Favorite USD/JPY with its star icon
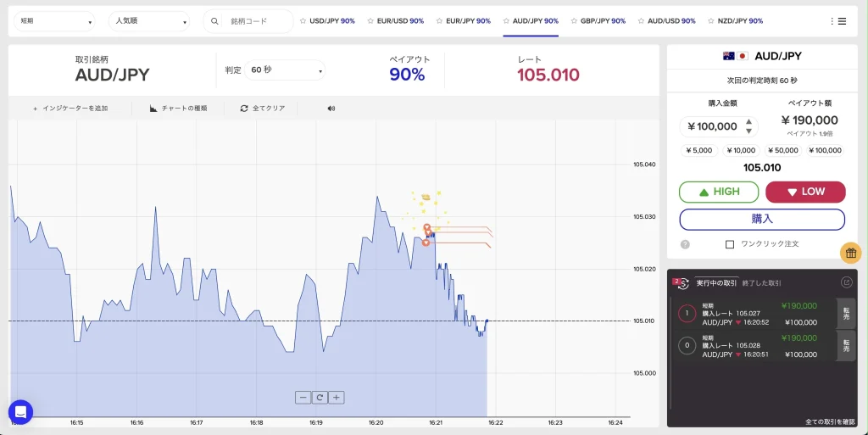868x435 pixels. pyautogui.click(x=303, y=21)
